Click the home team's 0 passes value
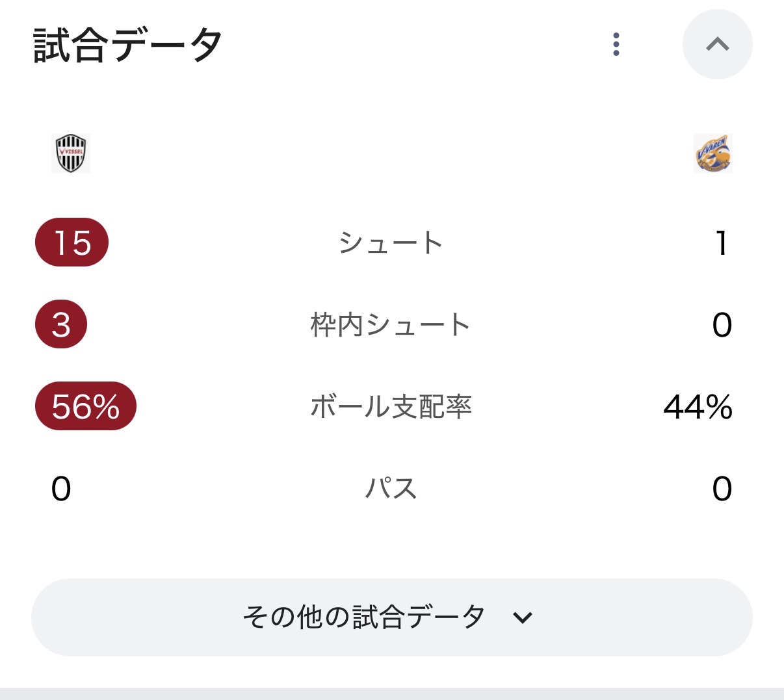The width and height of the screenshot is (784, 700). [x=61, y=489]
